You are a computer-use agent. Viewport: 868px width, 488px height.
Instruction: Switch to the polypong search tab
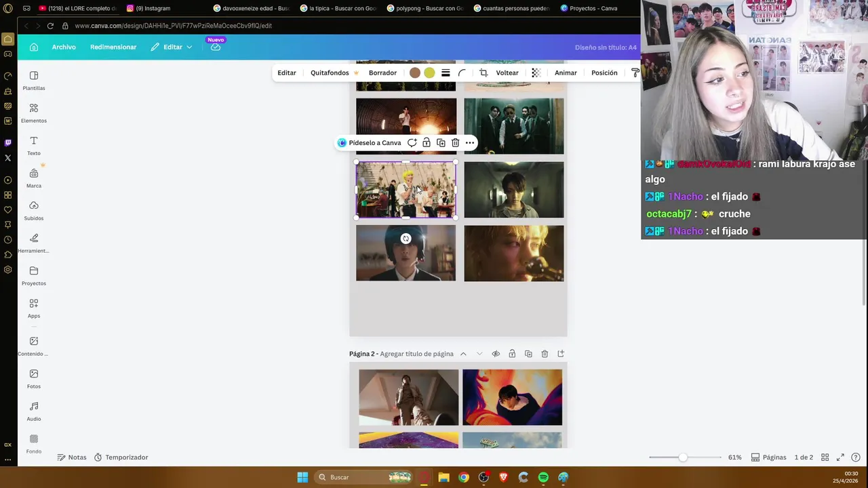pos(425,8)
